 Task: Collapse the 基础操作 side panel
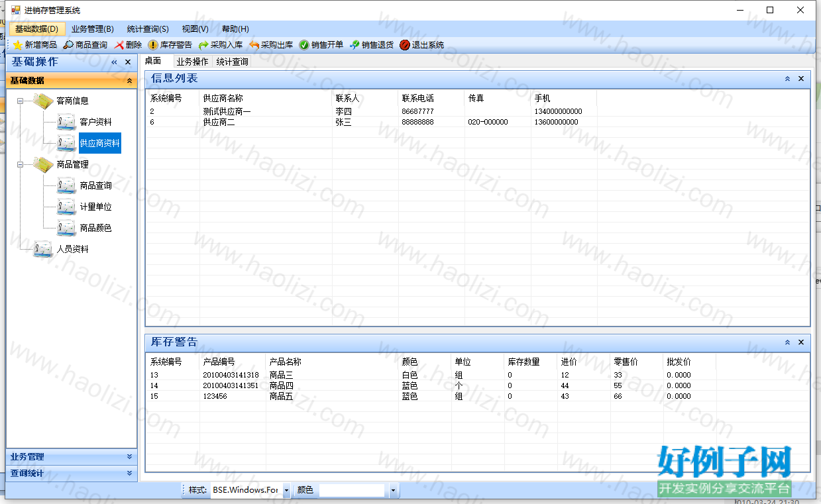coord(114,62)
